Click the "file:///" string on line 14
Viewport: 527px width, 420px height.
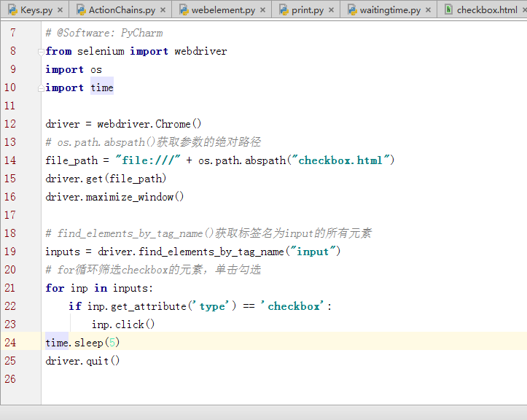(x=147, y=160)
